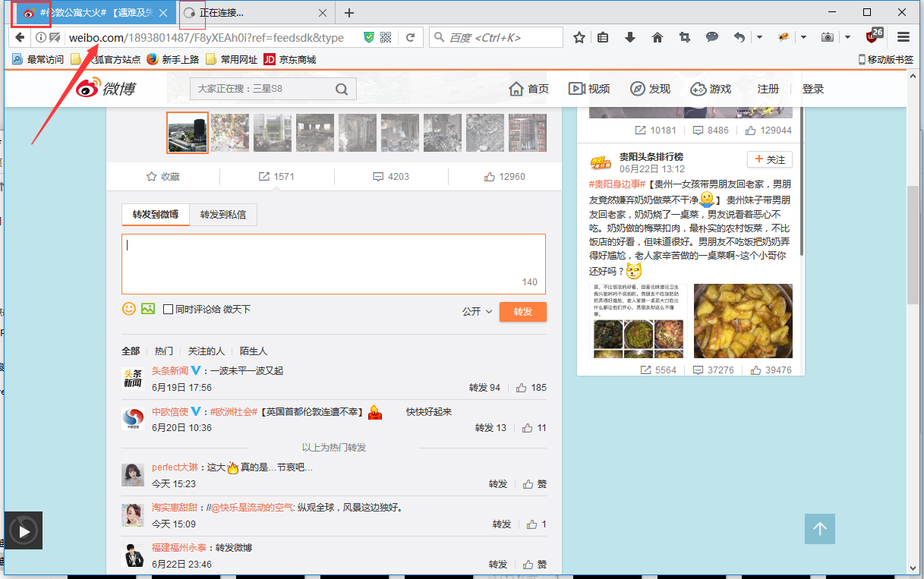Click the Weibo logo
The image size is (924, 579).
105,89
